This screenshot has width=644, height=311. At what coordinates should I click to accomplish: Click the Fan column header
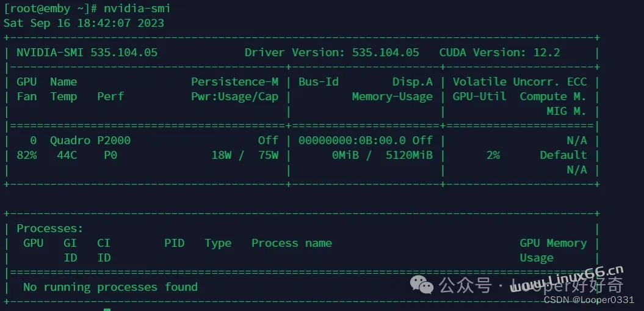[27, 97]
